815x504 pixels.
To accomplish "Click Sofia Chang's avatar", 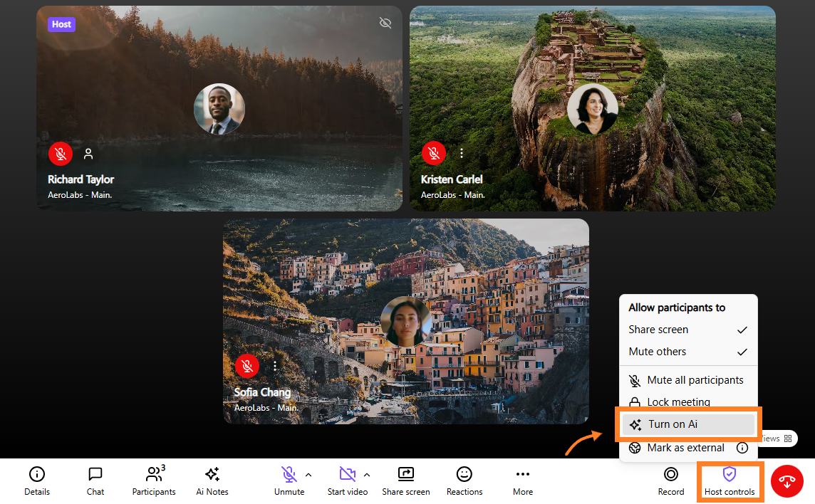I will pyautogui.click(x=406, y=322).
